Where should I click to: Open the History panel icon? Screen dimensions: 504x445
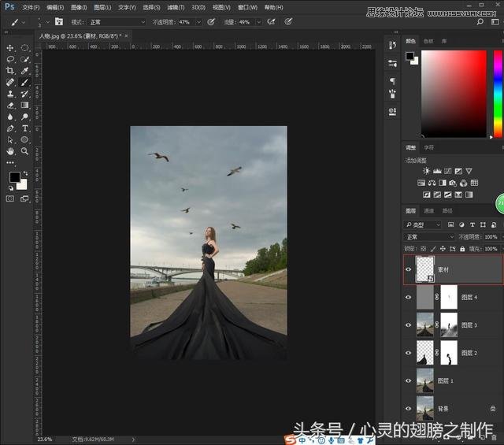tap(392, 46)
